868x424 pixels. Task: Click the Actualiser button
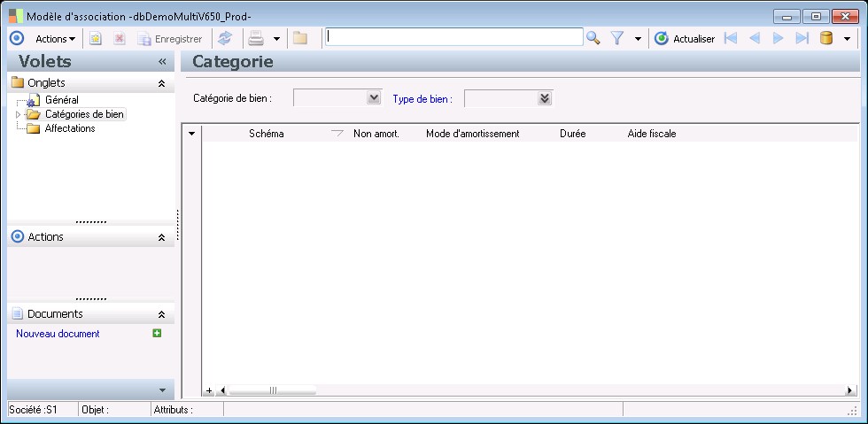pyautogui.click(x=685, y=39)
